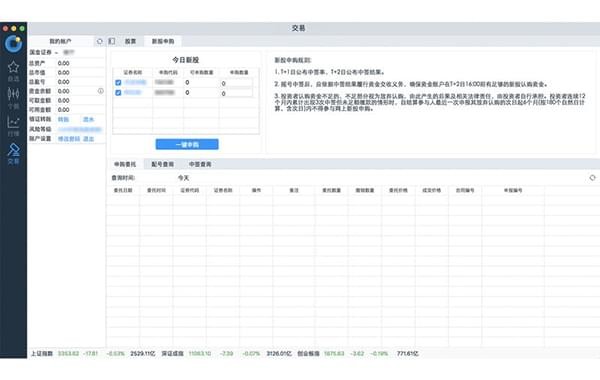The height and width of the screenshot is (380, 600).
Task: Select the 交易 gavel icon in sidebar
Action: pos(13,150)
